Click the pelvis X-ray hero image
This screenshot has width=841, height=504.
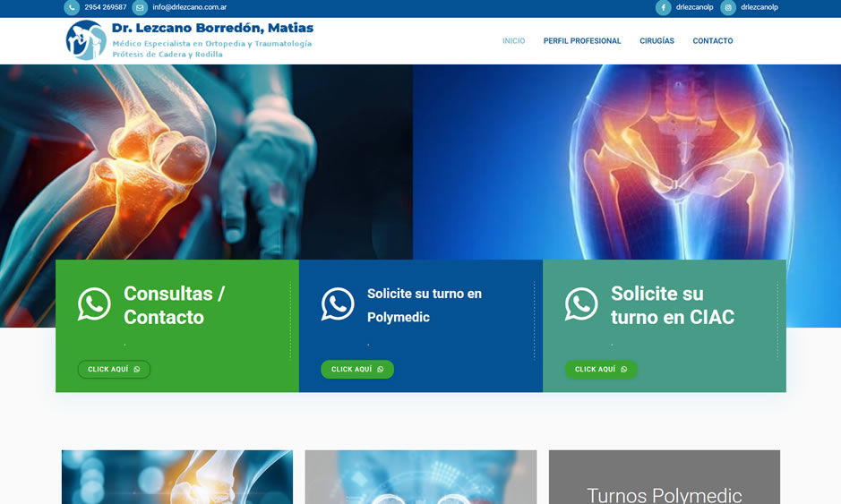(x=626, y=162)
